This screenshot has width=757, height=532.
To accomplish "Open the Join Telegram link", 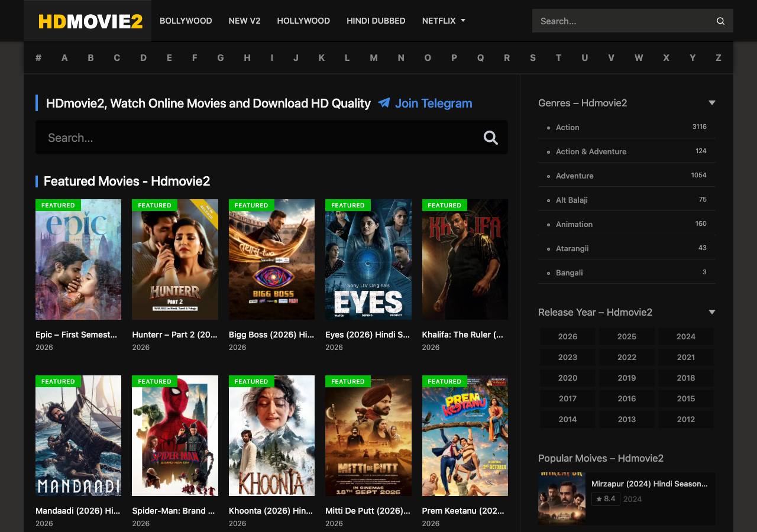I will [434, 103].
